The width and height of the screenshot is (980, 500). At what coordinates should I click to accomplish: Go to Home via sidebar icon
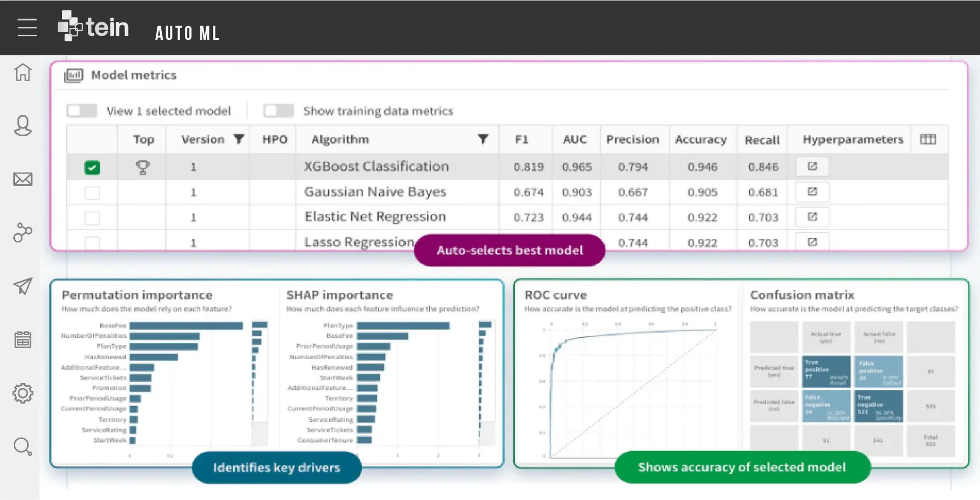coord(22,72)
